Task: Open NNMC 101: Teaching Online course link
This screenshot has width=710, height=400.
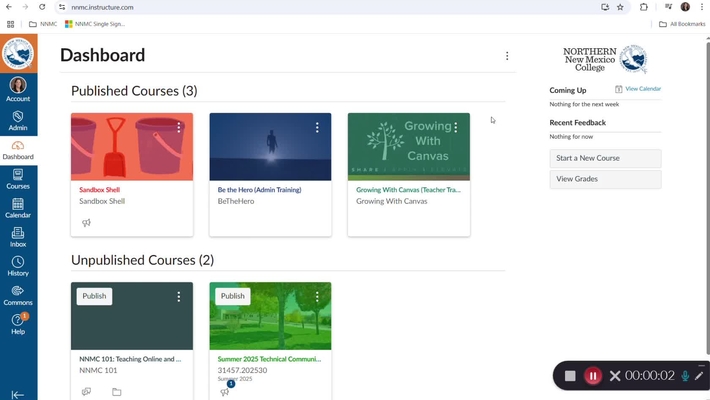Action: (130, 359)
